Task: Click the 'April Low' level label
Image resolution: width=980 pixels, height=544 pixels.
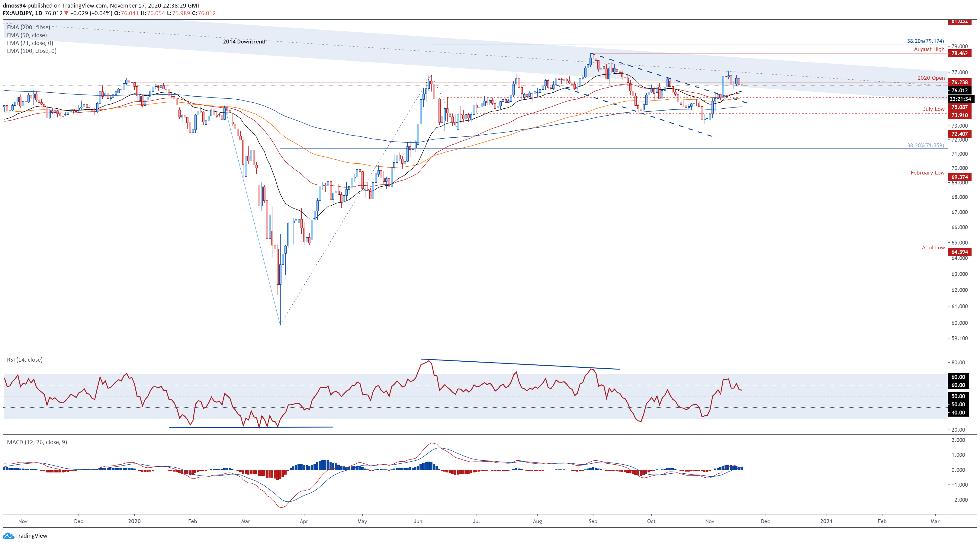Action: (933, 247)
